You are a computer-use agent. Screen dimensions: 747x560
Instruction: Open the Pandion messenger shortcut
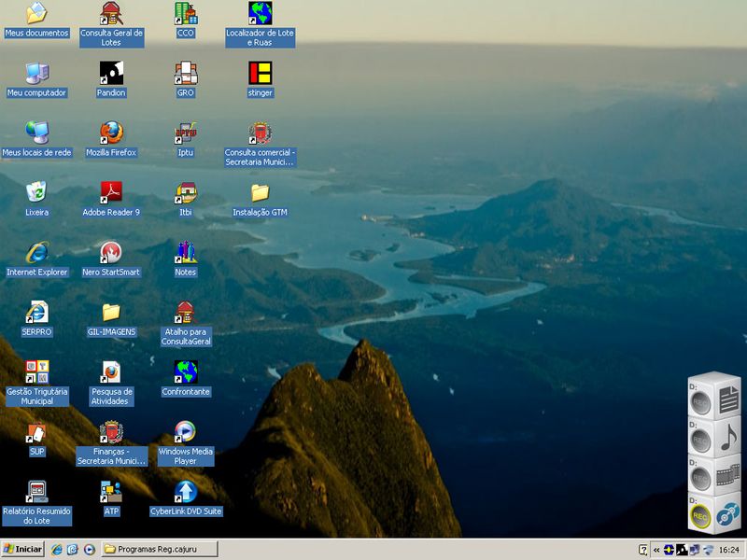point(111,73)
